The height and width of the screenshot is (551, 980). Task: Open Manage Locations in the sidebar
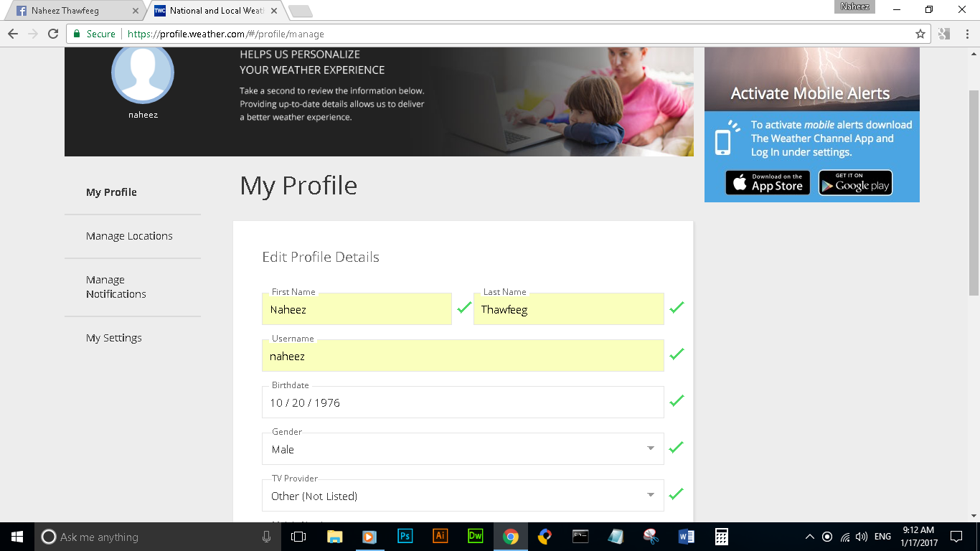(x=129, y=236)
